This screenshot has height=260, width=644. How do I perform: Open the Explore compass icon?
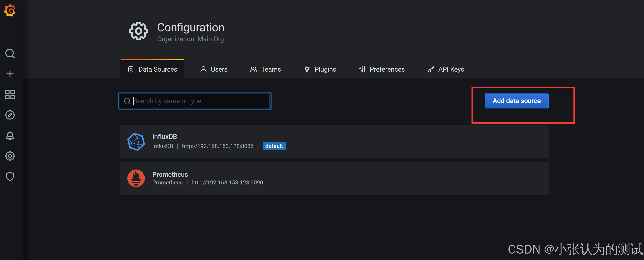10,115
